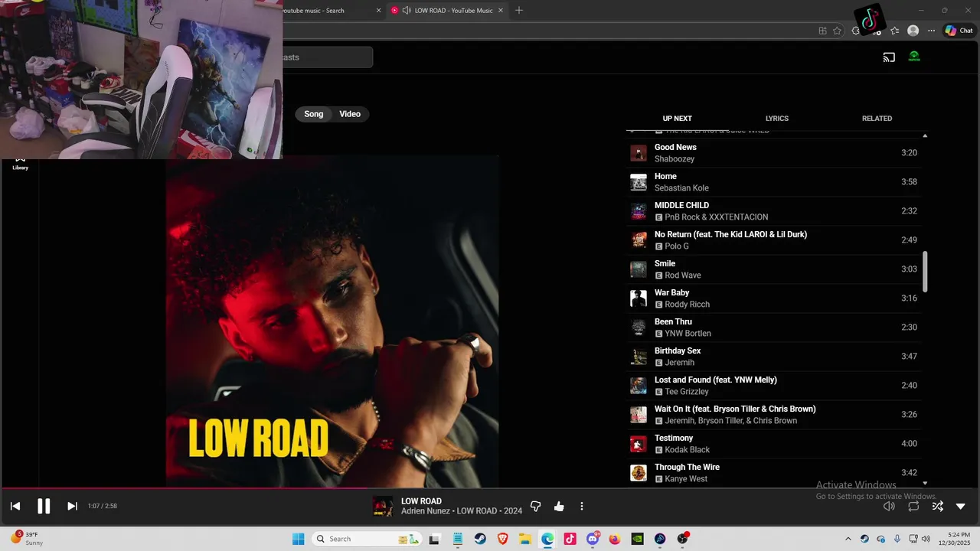Open the browser profile avatar
This screenshot has width=980, height=551.
coord(913,31)
